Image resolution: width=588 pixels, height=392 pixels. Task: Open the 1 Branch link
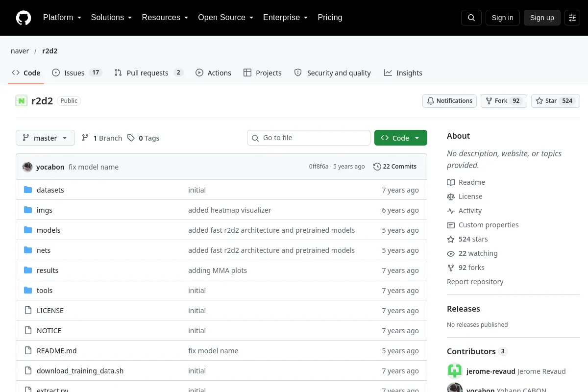pyautogui.click(x=102, y=138)
